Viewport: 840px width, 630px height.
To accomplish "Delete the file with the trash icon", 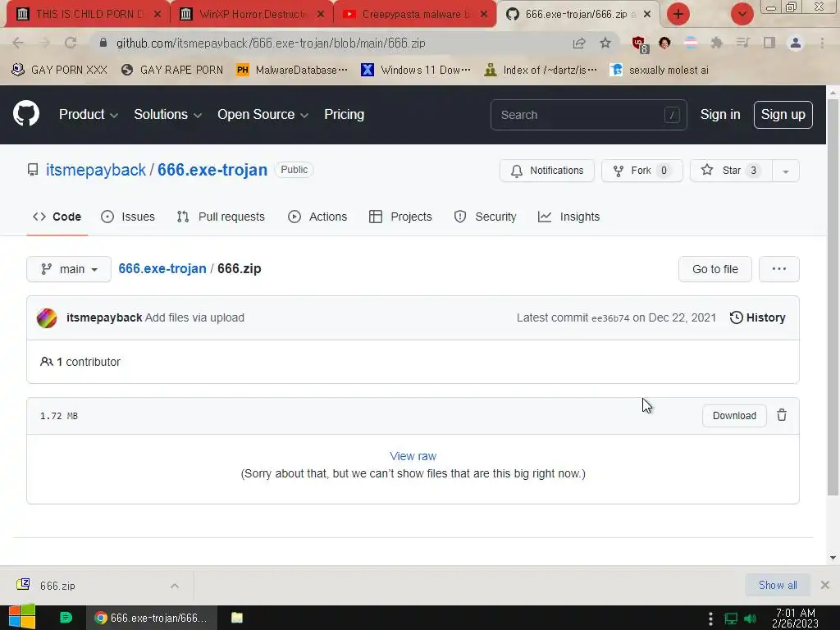I will pyautogui.click(x=782, y=415).
